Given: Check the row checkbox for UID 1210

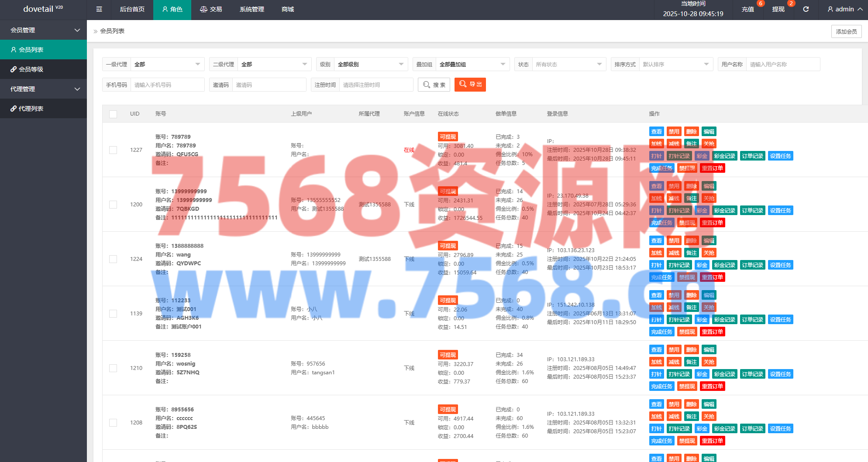Looking at the screenshot, I should [113, 368].
